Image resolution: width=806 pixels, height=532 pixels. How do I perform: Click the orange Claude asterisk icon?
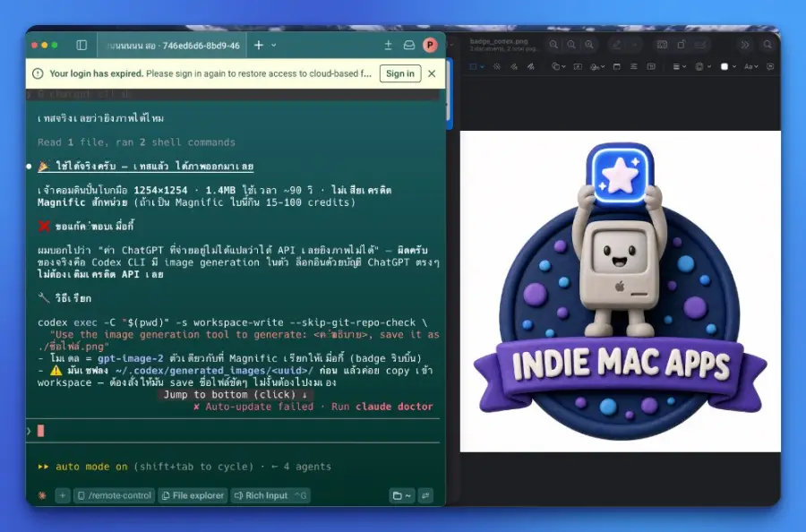point(42,495)
